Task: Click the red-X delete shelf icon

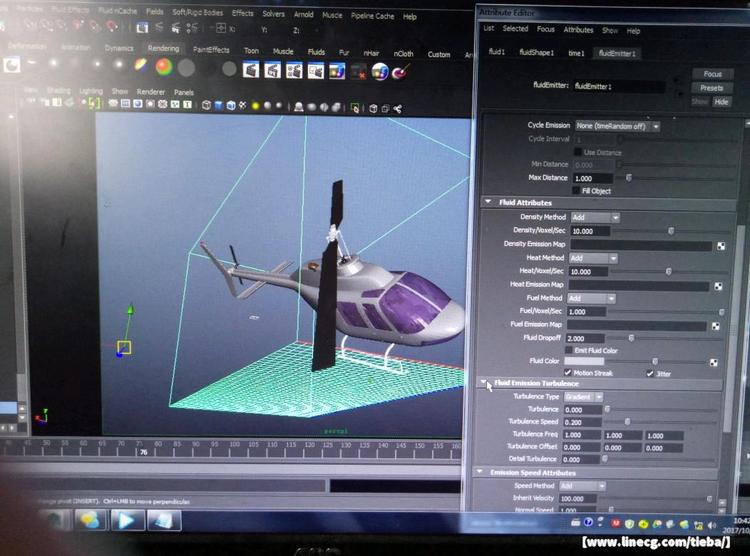Action: tap(358, 72)
